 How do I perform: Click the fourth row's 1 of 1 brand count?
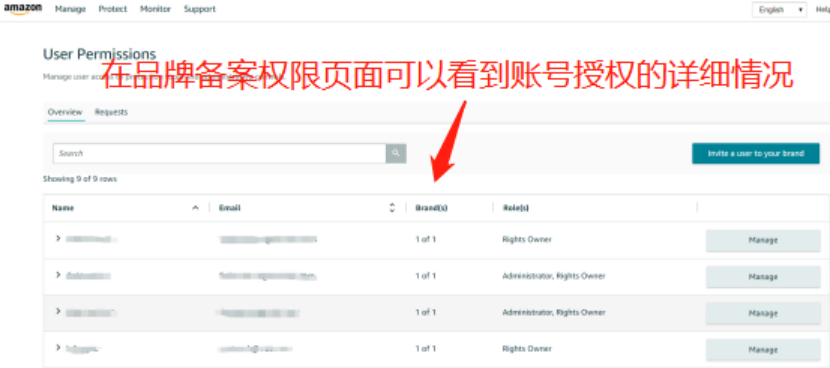[x=426, y=349]
